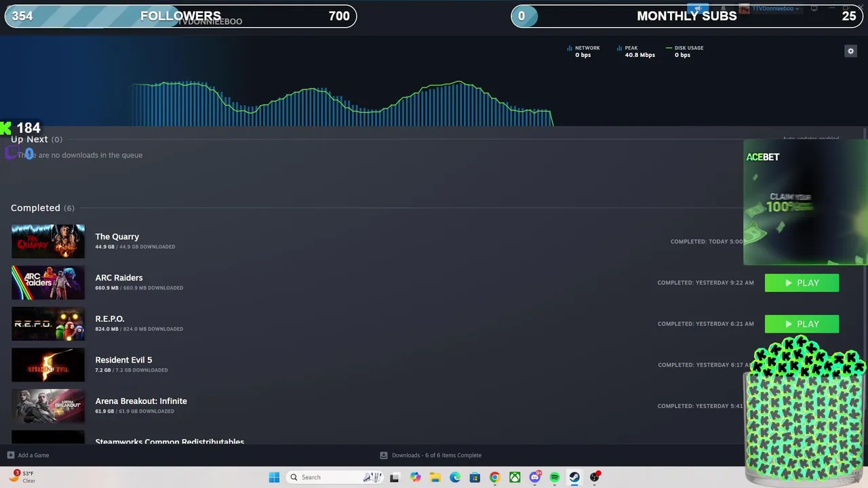Image resolution: width=868 pixels, height=488 pixels.
Task: Click the Add a Game plus icon
Action: 10,455
